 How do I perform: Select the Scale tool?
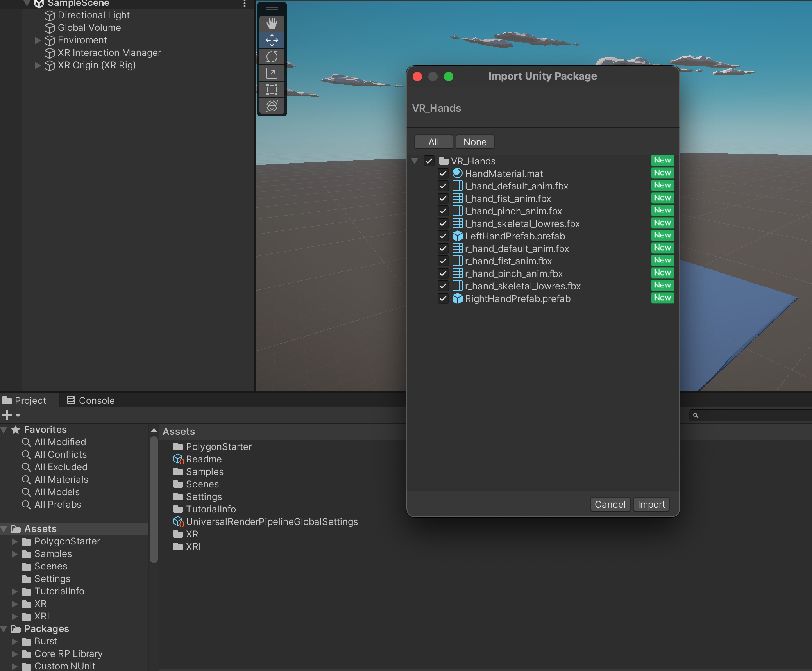pos(272,73)
